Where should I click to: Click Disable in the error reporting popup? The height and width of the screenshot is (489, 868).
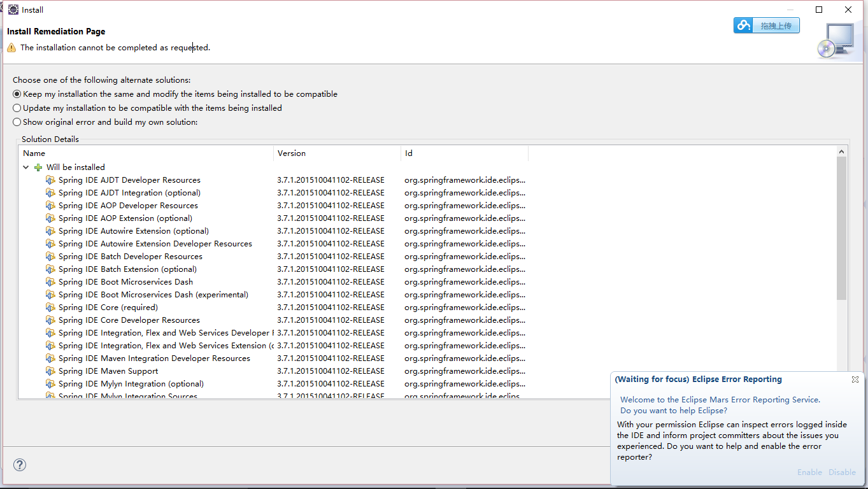click(842, 472)
